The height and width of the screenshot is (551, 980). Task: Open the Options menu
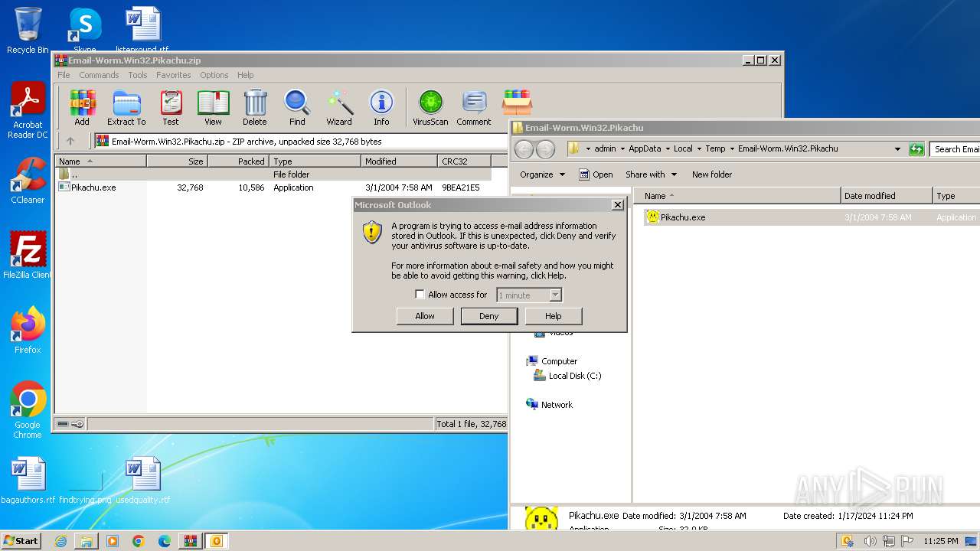[214, 75]
